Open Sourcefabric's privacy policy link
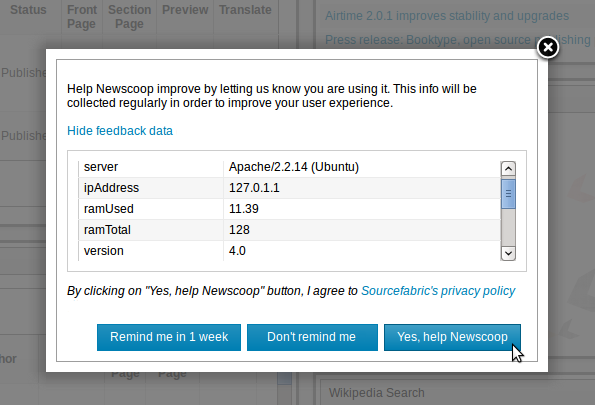The height and width of the screenshot is (405, 595). click(438, 291)
